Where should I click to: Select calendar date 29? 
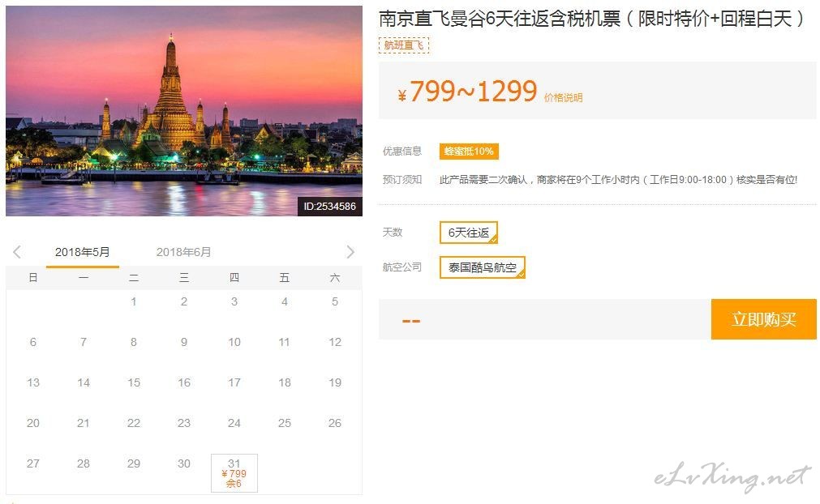tap(134, 463)
